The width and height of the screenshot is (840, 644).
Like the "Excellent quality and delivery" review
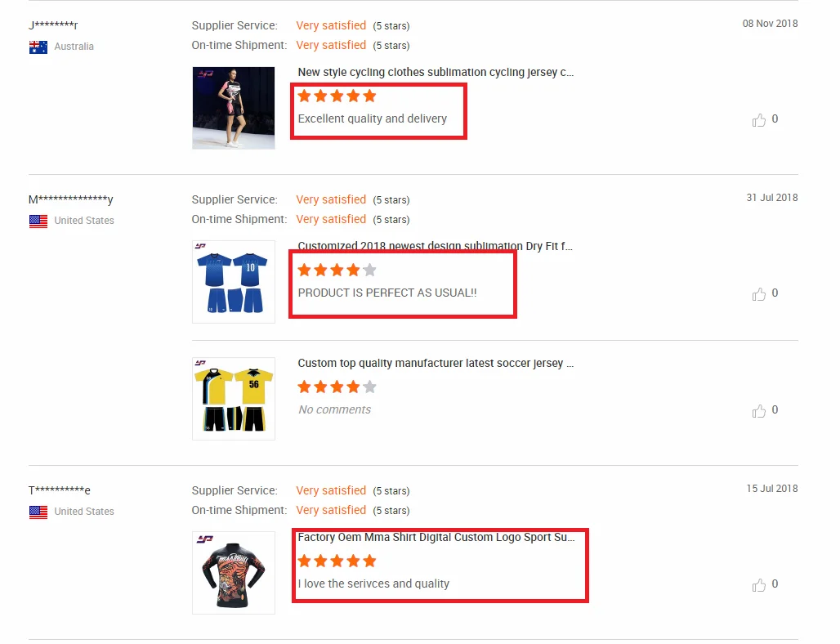[x=759, y=120]
